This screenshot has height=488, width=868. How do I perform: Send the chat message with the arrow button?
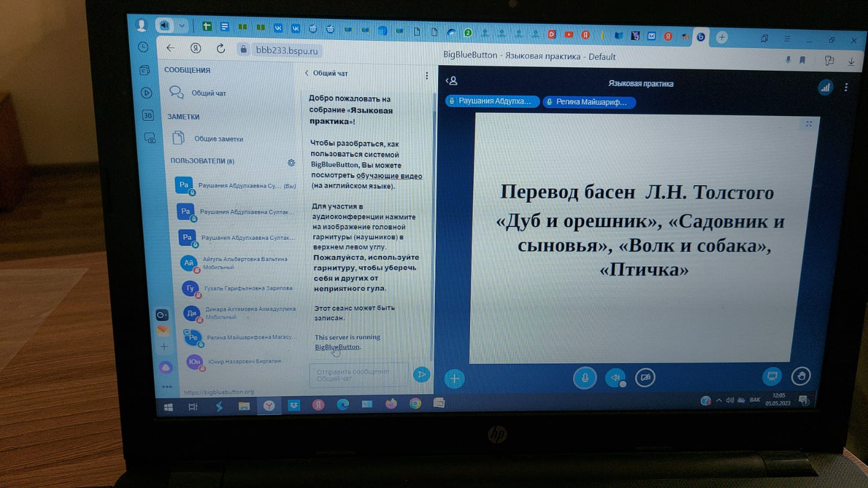421,374
